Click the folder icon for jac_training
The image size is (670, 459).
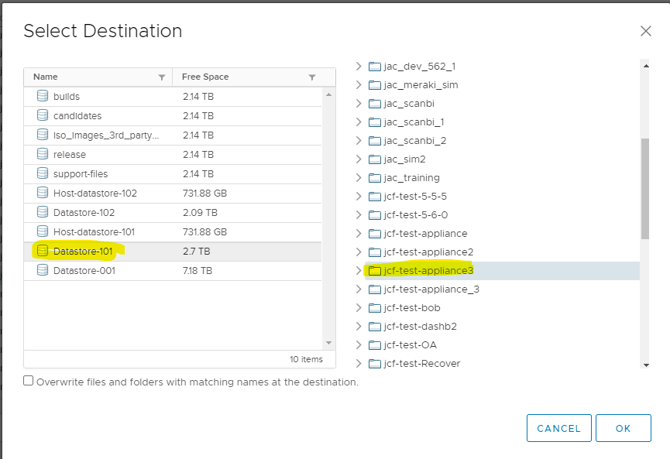coord(375,177)
